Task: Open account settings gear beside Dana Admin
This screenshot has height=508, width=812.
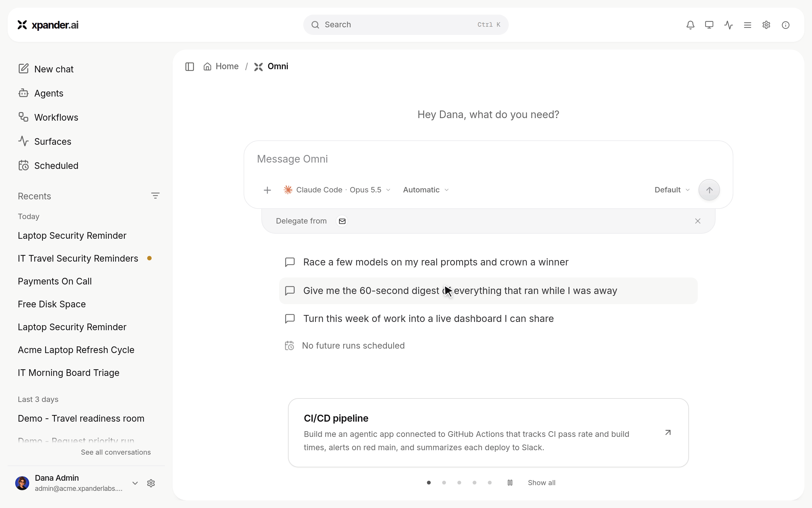Action: 151,483
